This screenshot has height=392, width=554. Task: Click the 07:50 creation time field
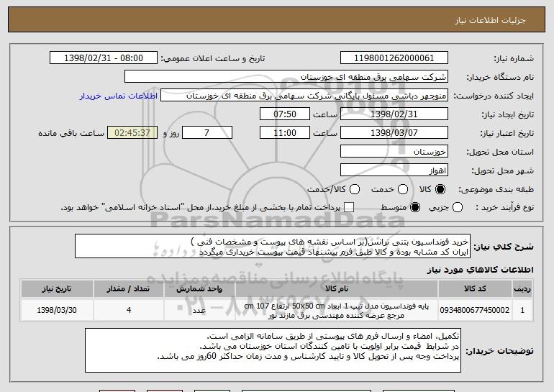284,114
